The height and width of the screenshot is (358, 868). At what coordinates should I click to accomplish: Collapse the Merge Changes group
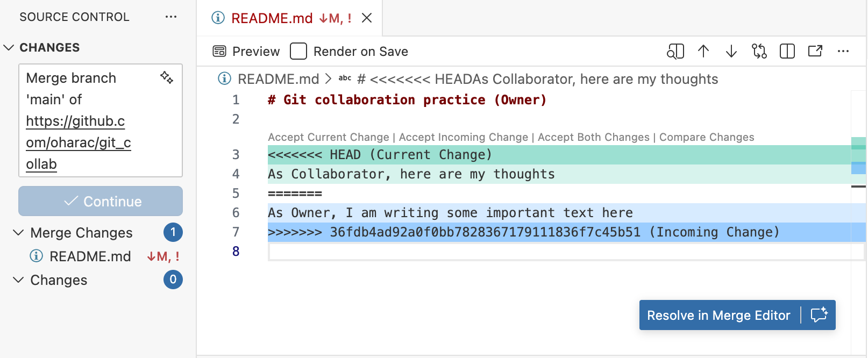click(18, 233)
